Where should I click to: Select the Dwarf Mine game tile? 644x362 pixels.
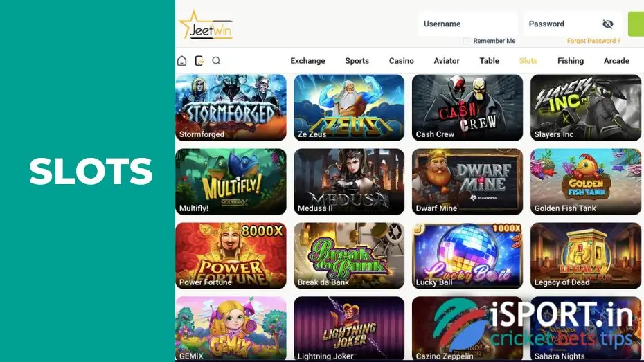point(467,181)
